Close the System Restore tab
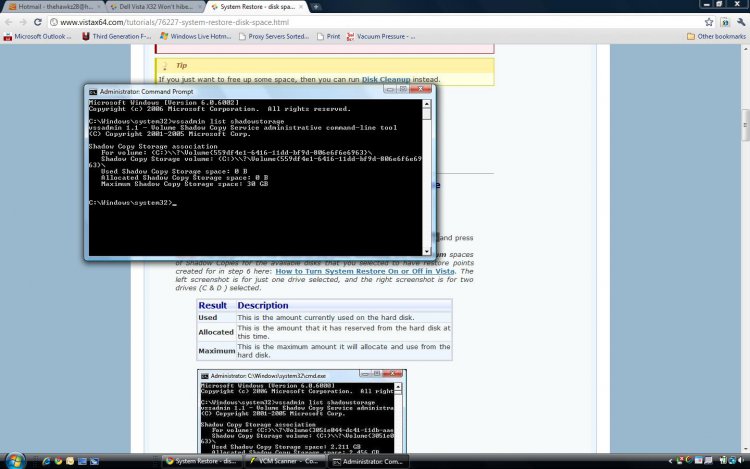 click(x=301, y=7)
